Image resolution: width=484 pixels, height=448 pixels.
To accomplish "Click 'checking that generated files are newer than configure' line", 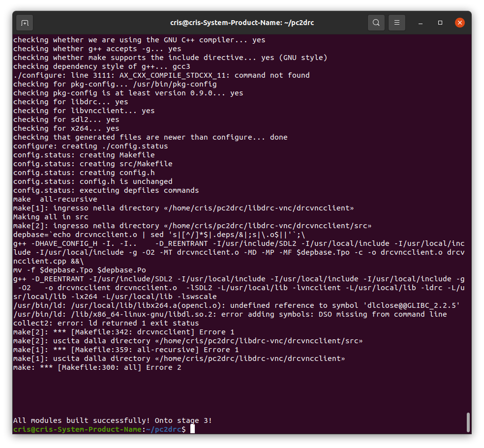I will coord(151,137).
